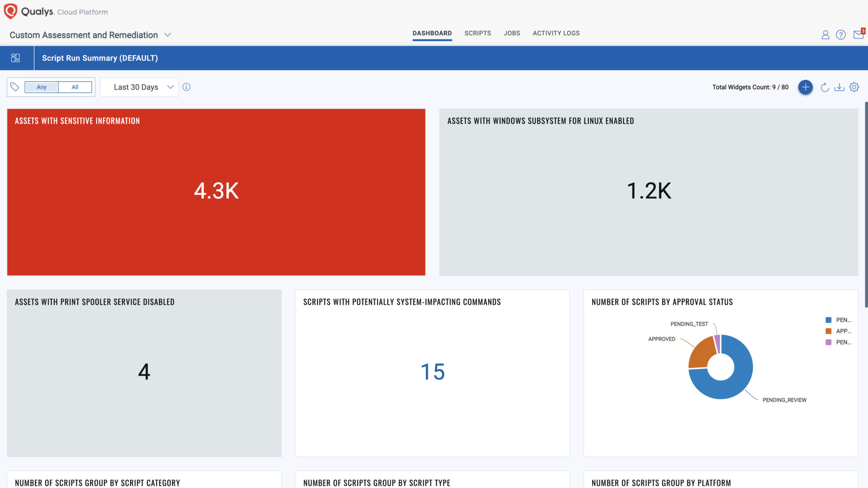Open the date range info icon
868x488 pixels.
186,87
